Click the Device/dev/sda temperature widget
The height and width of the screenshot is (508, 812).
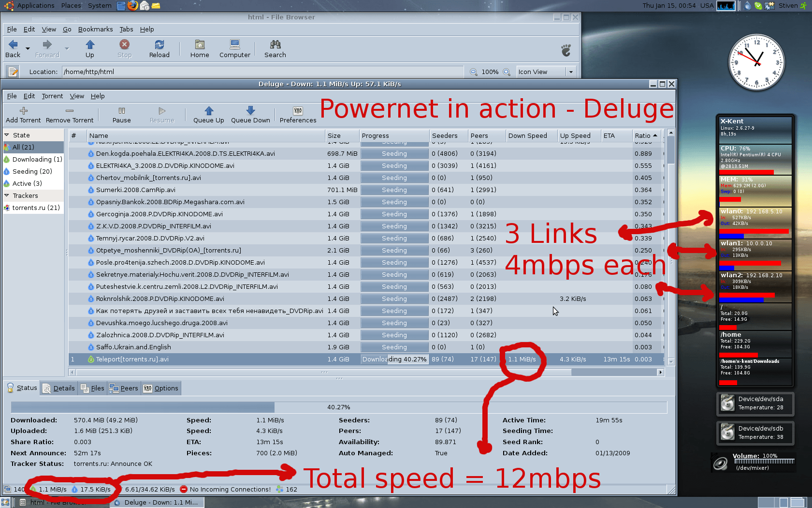pos(755,403)
